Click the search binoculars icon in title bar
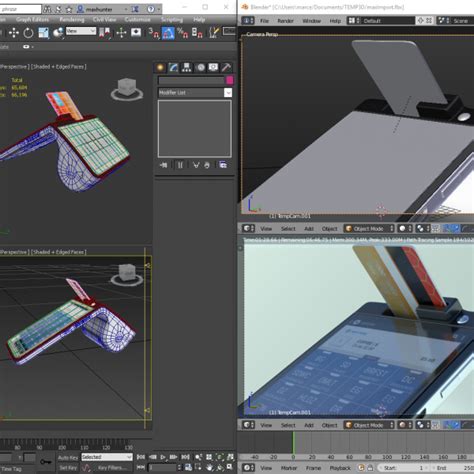The width and height of the screenshot is (474, 474). (47, 9)
